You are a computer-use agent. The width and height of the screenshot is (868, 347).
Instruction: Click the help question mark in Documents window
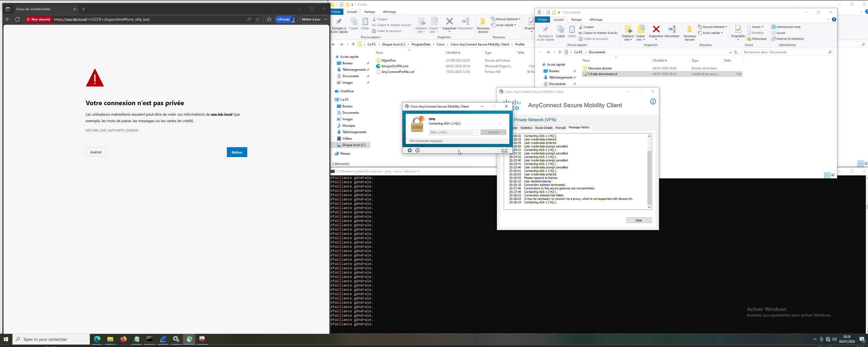pos(834,20)
